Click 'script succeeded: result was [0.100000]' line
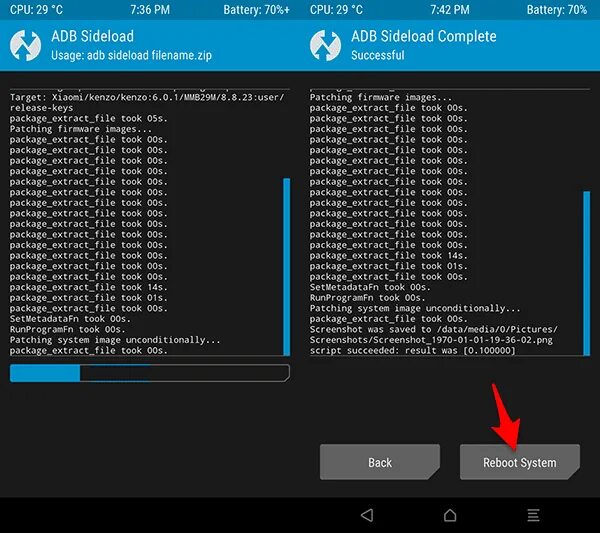Viewport: 600px width, 533px height. coord(412,350)
